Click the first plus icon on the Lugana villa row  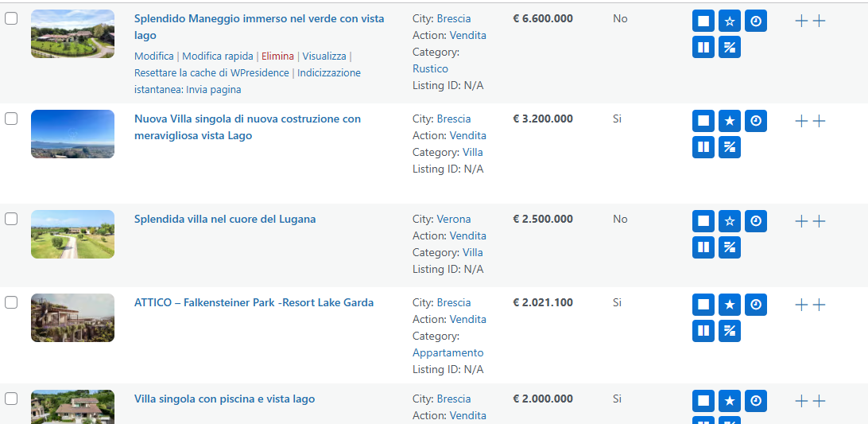[x=801, y=222]
